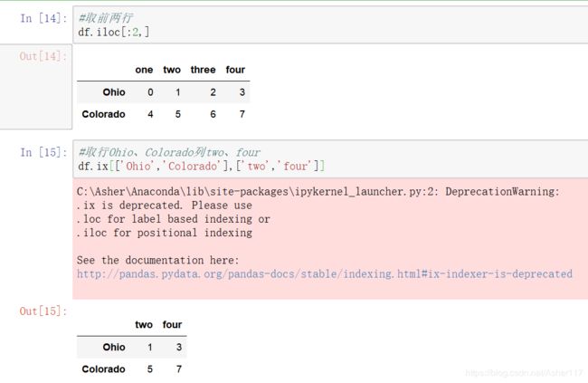Open the pandas ix-indexer-is-deprecated documentation link

325,273
